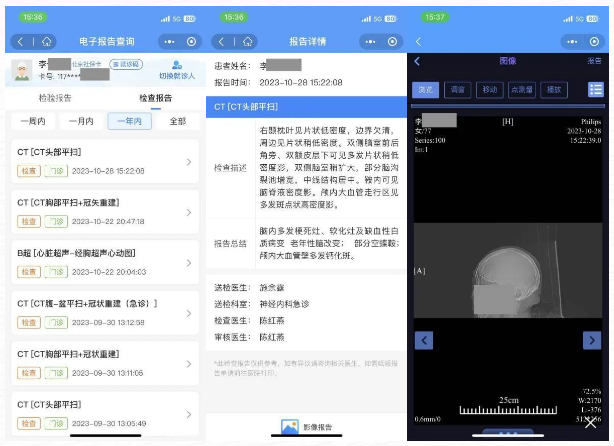
Task: Tap the back arrow in 报告详情 header
Action: pos(222,42)
